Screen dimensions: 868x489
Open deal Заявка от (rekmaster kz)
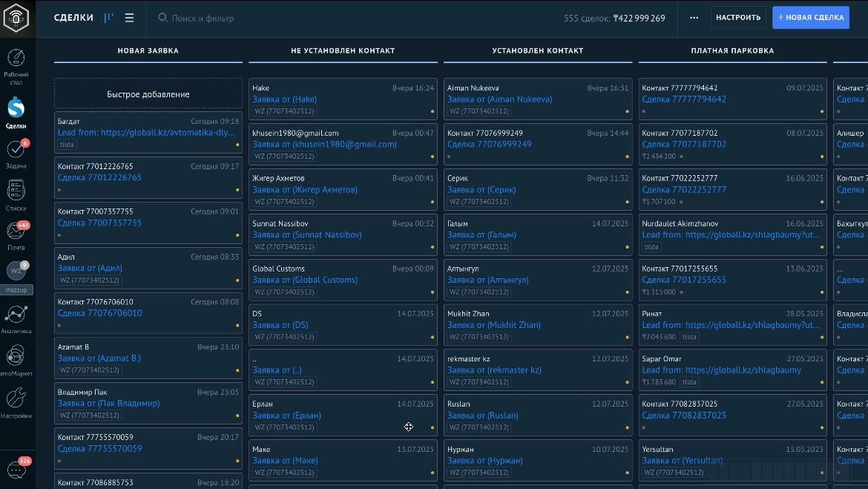click(494, 370)
